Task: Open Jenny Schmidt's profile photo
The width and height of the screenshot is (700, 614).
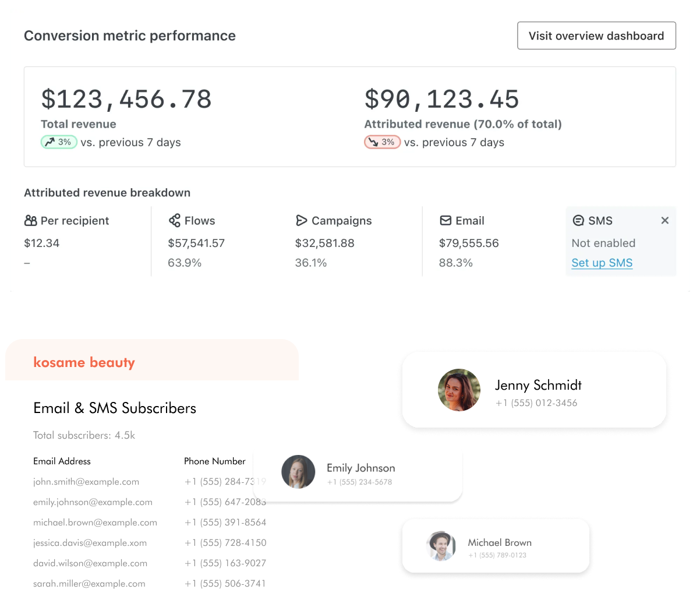Action: (459, 390)
